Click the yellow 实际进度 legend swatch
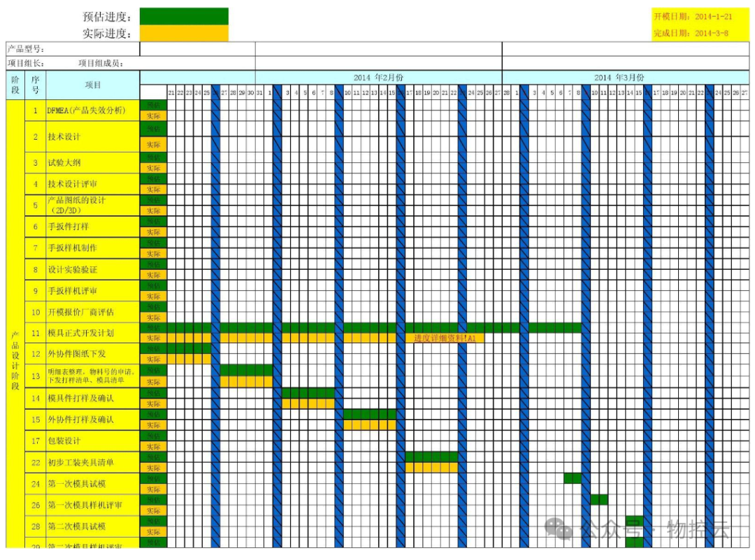The height and width of the screenshot is (560, 755). click(x=184, y=34)
